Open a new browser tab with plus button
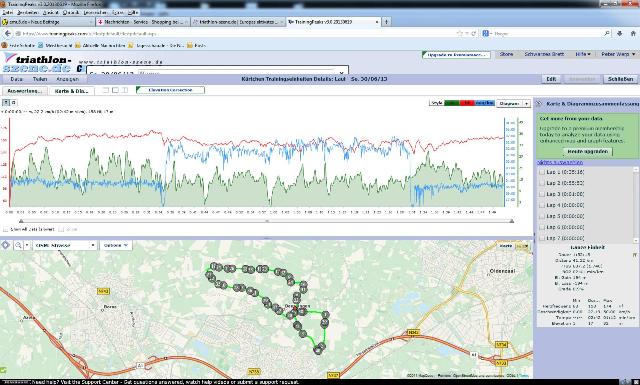This screenshot has height=385, width=640. pyautogui.click(x=386, y=22)
